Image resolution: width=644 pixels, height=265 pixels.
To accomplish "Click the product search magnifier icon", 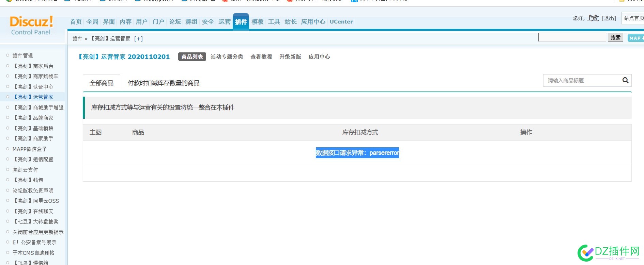I will (x=625, y=80).
